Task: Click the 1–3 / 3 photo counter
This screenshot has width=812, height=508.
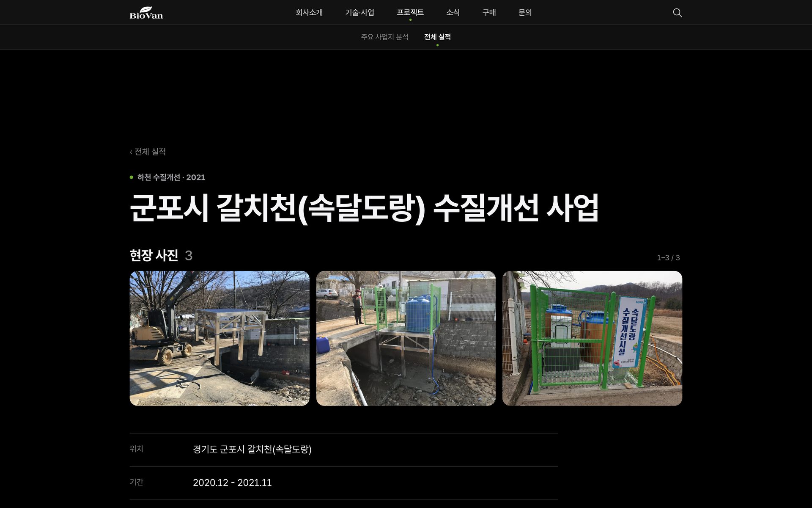Action: 668,257
